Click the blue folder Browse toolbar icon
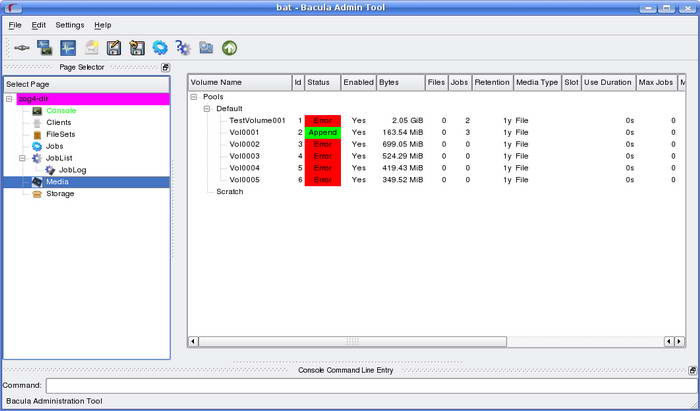The height and width of the screenshot is (411, 700). pos(206,47)
